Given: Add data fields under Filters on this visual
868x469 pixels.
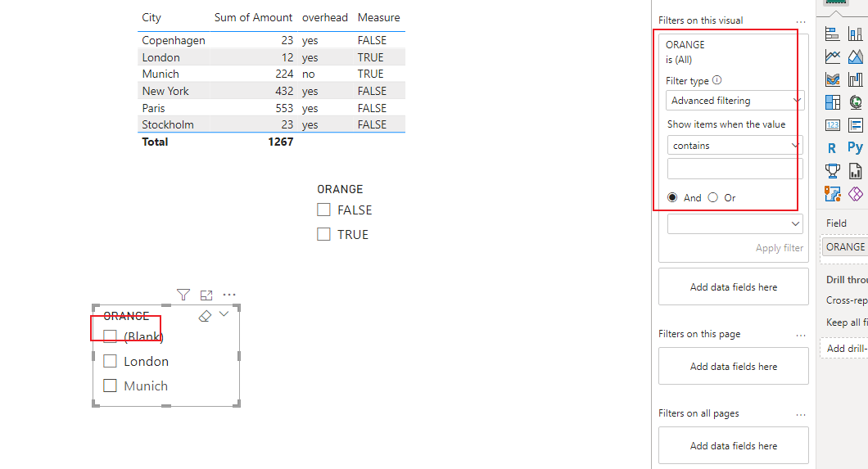Looking at the screenshot, I should click(734, 287).
